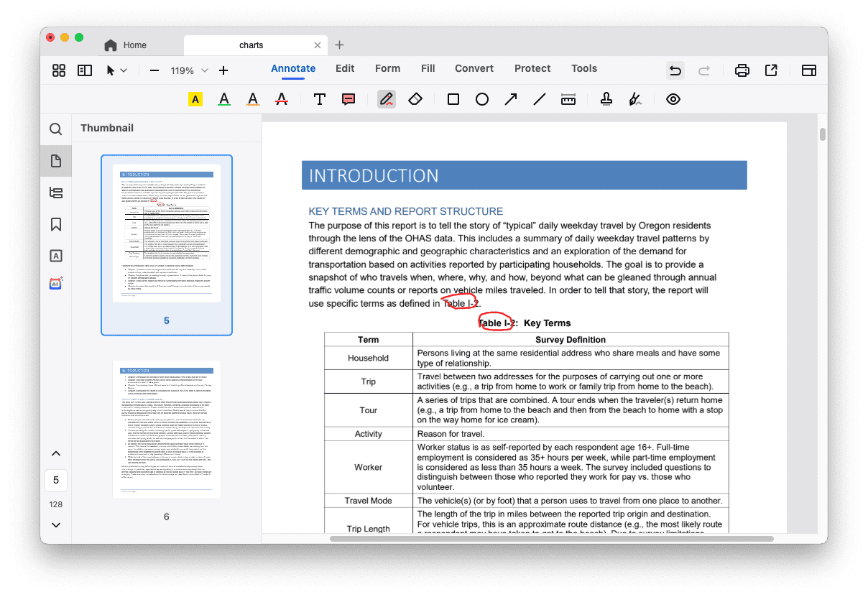
Task: Open the Stamp tool
Action: 606,98
